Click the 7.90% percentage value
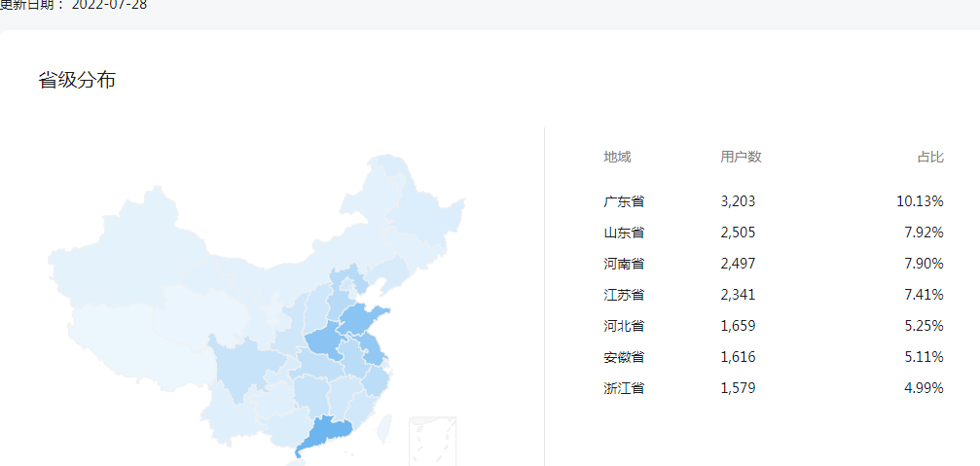980x466 pixels. [924, 265]
